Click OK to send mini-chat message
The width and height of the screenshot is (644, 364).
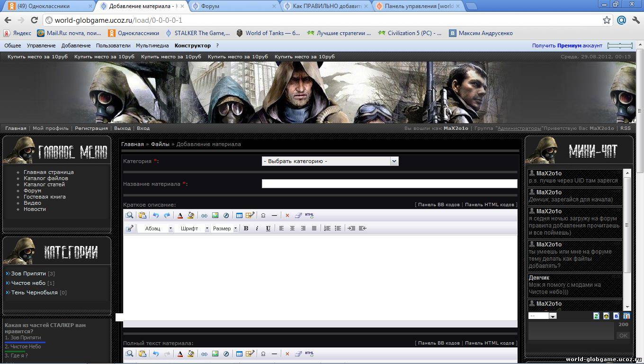pos(623,335)
